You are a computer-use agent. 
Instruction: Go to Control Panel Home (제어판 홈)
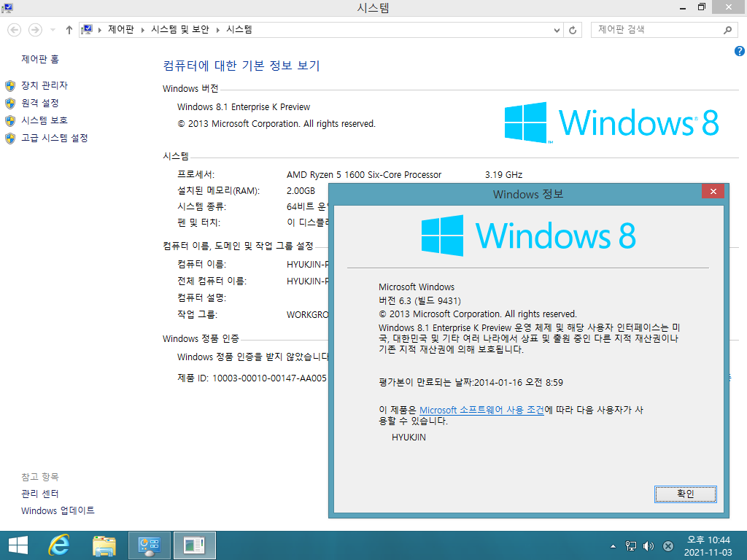click(x=40, y=59)
